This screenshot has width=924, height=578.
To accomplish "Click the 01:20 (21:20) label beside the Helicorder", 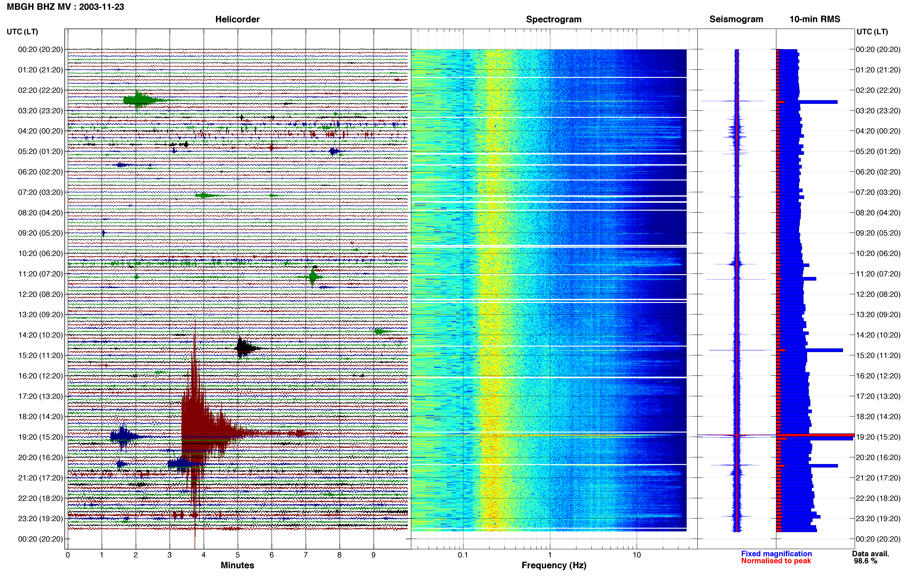I will tap(41, 70).
